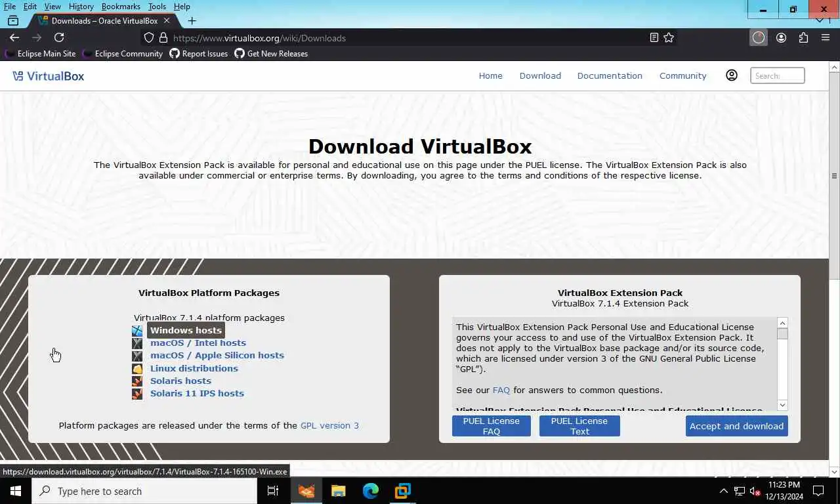Show hidden system tray icons chevron
840x504 pixels.
(x=724, y=491)
